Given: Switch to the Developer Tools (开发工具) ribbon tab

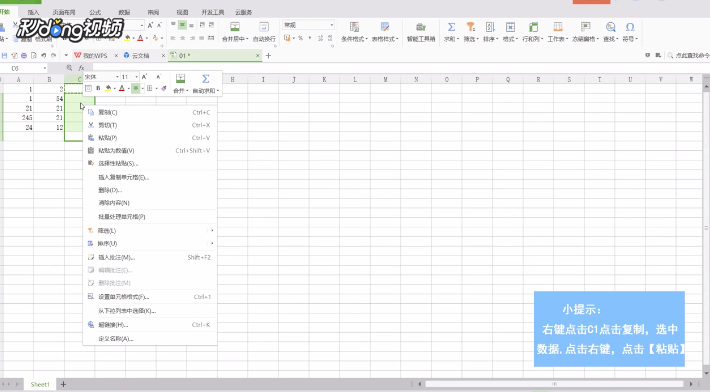Looking at the screenshot, I should click(x=213, y=12).
